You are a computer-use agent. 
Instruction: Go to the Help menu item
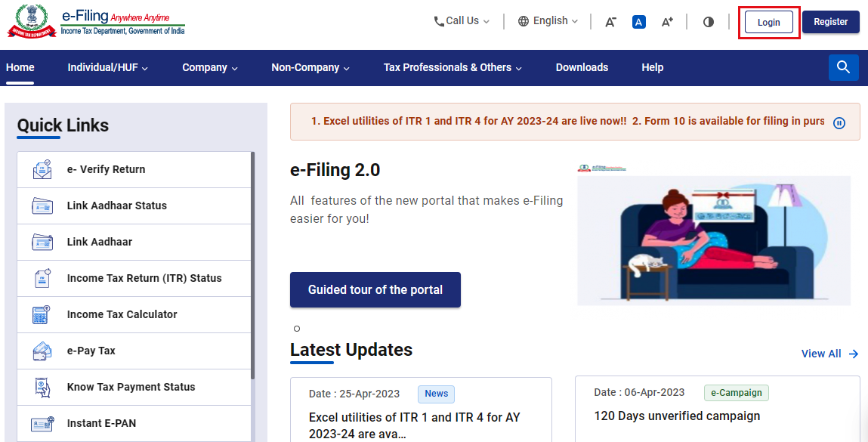(652, 67)
